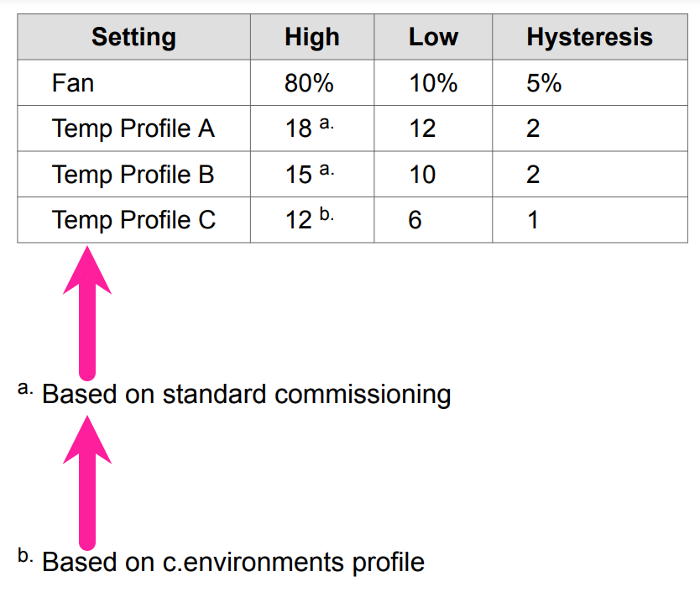Click the "Based on standard commissioning" footnote text

click(246, 394)
